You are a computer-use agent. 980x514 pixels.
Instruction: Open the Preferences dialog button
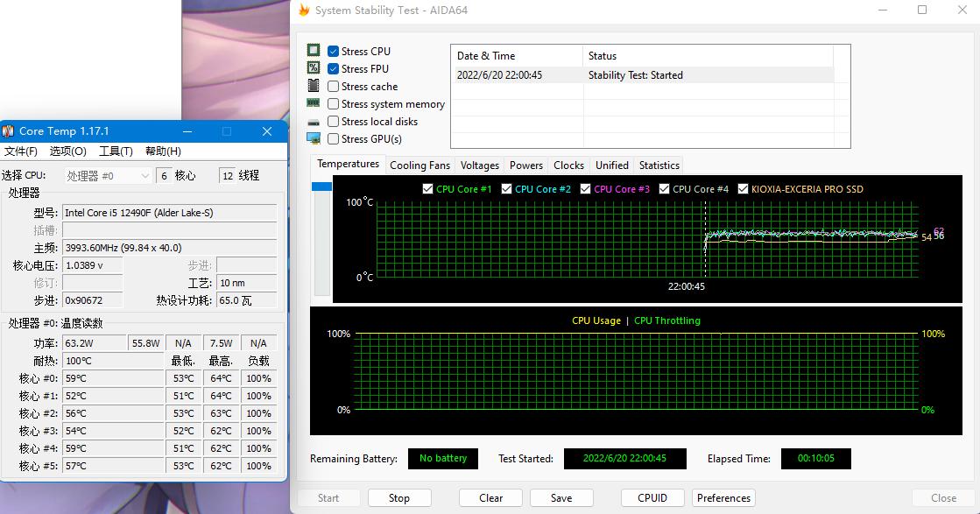pyautogui.click(x=723, y=498)
